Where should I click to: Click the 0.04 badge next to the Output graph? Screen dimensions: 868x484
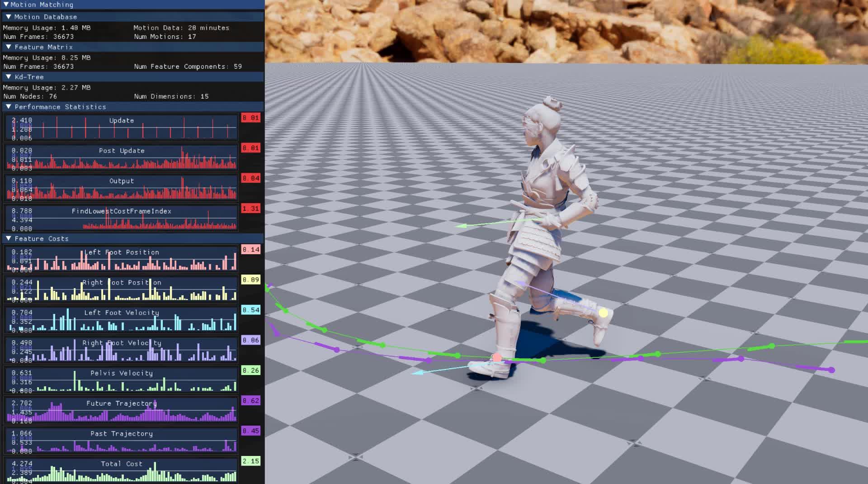pyautogui.click(x=250, y=178)
